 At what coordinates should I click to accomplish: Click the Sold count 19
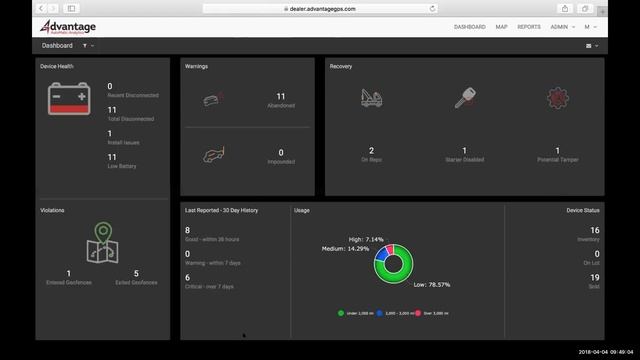(595, 278)
